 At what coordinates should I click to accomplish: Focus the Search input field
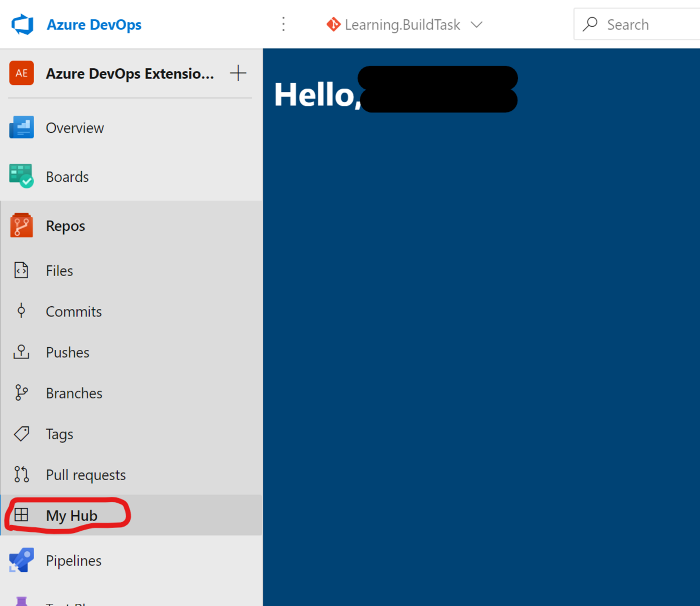pyautogui.click(x=637, y=24)
